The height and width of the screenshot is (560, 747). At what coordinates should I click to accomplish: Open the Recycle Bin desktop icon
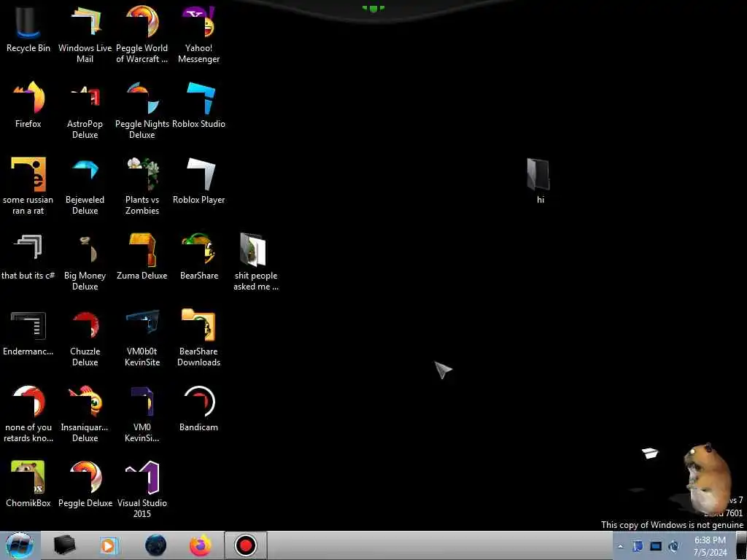[28, 28]
